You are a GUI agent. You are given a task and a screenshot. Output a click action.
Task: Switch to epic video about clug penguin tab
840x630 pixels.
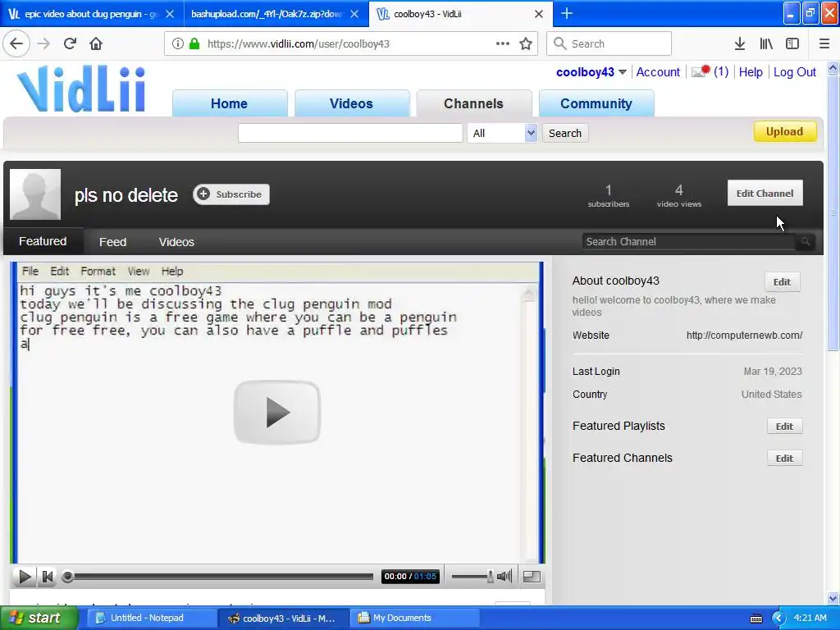[92, 14]
